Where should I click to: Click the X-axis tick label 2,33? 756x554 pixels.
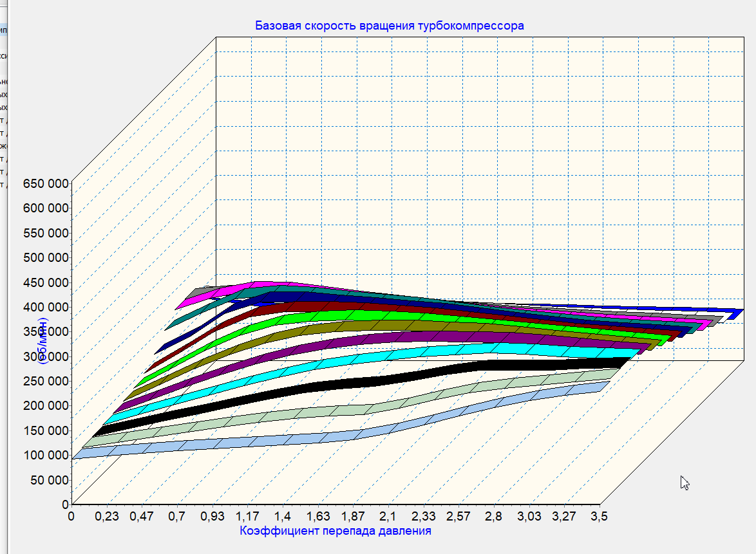tap(424, 516)
